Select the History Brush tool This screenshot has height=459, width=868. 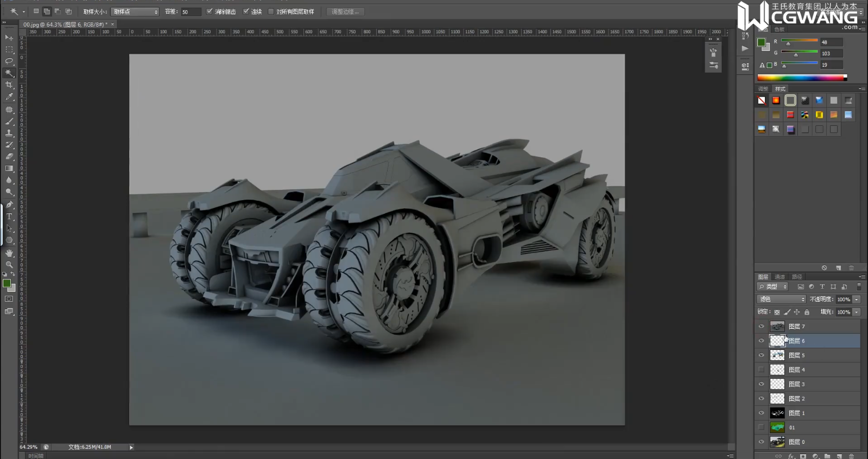pos(9,145)
